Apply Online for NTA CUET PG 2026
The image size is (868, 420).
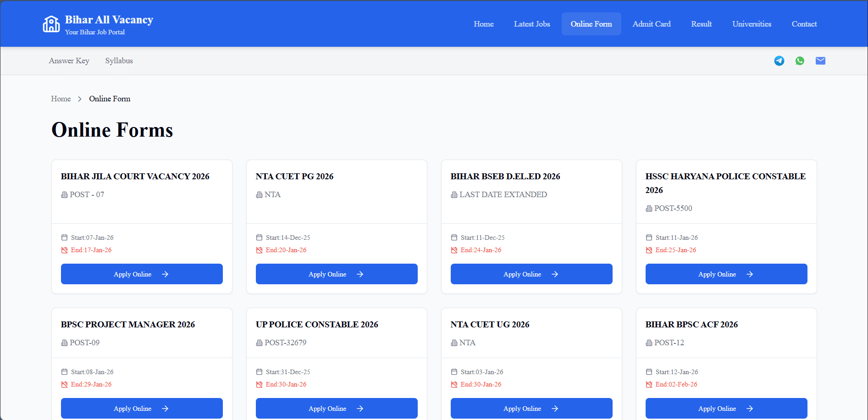336,274
